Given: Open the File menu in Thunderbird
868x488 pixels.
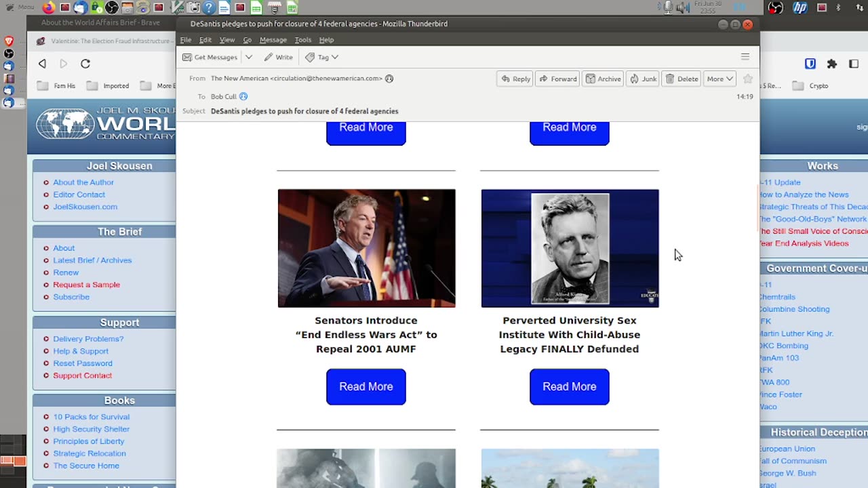Looking at the screenshot, I should (185, 40).
